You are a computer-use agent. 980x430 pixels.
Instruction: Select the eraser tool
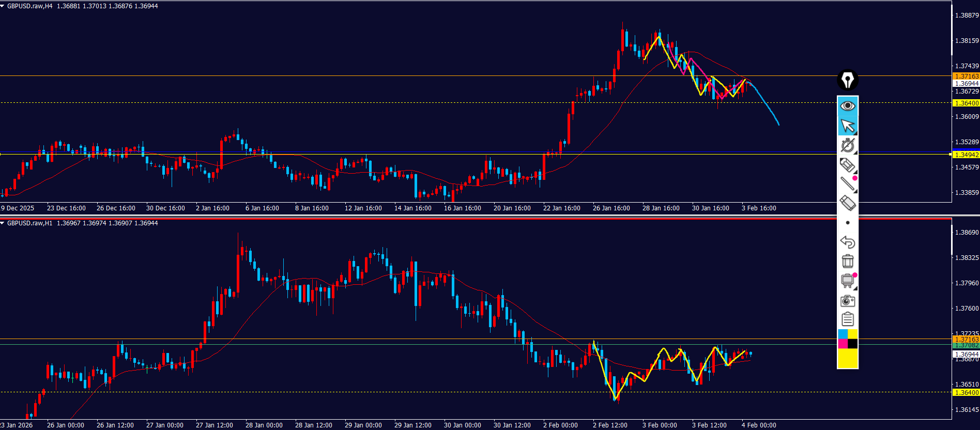848,203
